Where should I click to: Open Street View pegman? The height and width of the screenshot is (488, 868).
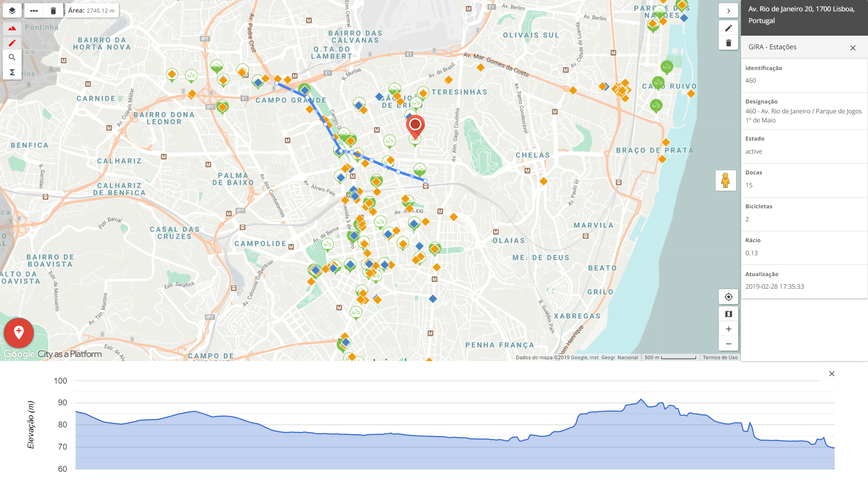tap(725, 180)
